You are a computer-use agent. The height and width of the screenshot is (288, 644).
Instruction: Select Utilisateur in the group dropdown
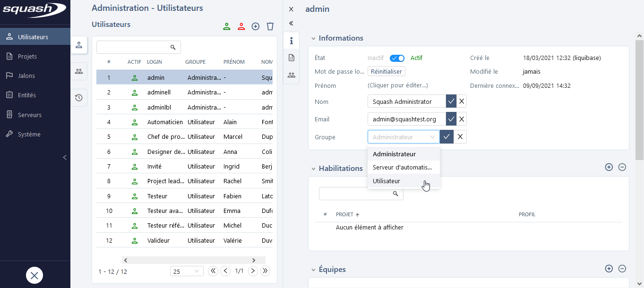click(386, 181)
